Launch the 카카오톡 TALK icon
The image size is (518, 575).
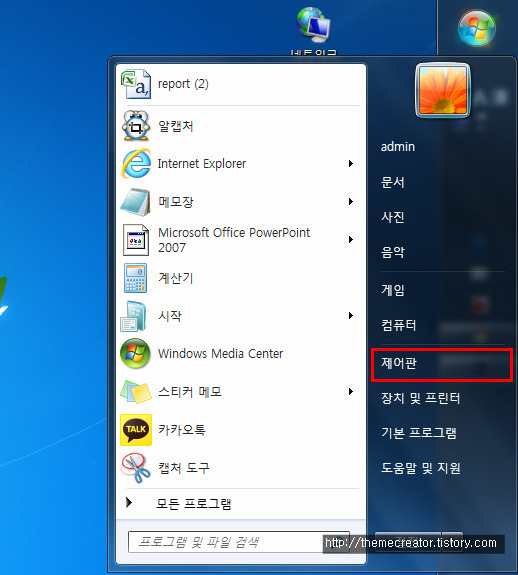point(136,430)
